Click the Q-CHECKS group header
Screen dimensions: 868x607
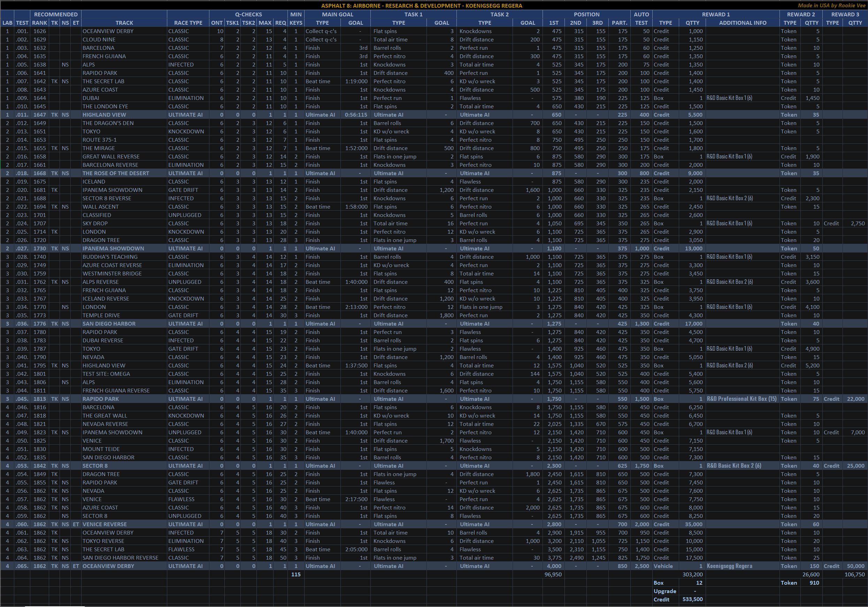pos(248,14)
